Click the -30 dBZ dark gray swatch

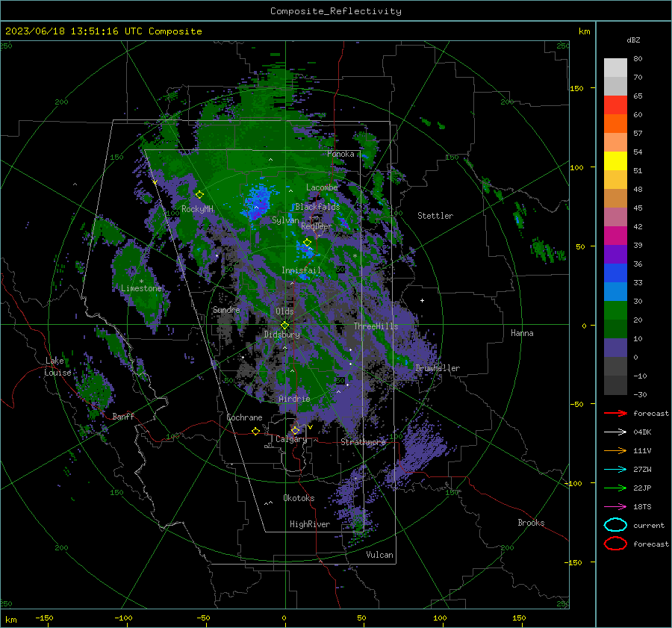[615, 385]
